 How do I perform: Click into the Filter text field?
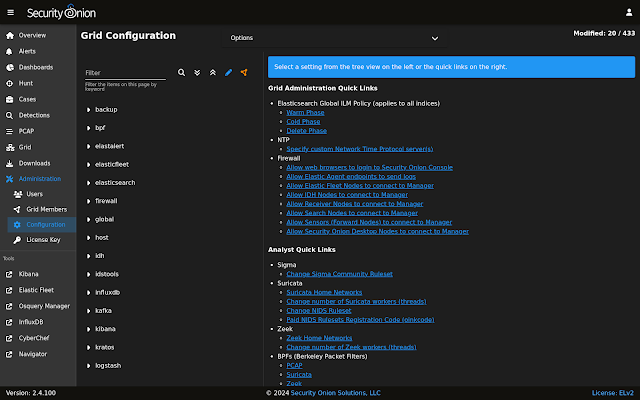pyautogui.click(x=124, y=73)
